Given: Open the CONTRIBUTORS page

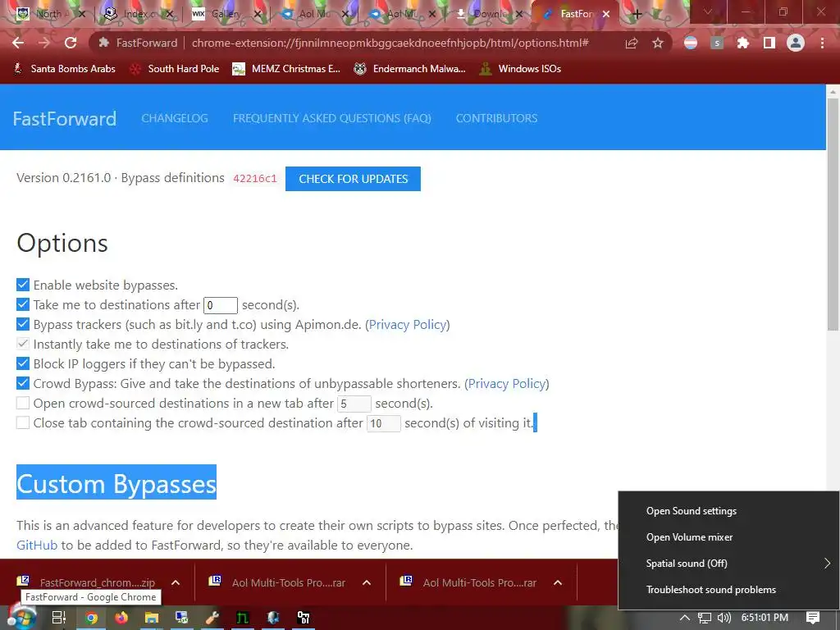Looking at the screenshot, I should [496, 118].
